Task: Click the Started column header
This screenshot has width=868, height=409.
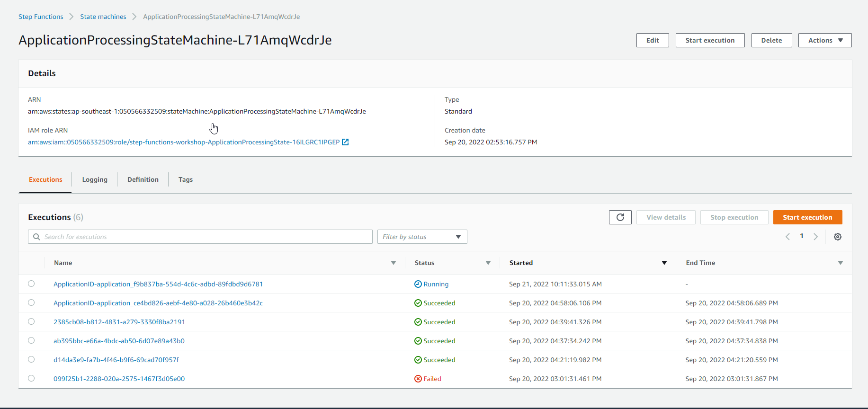Action: (x=521, y=263)
